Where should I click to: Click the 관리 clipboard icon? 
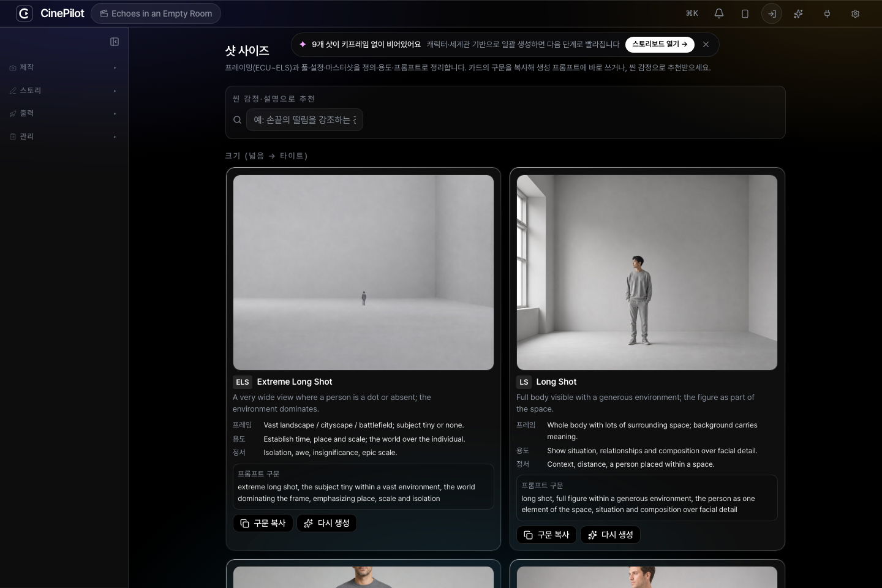tap(13, 137)
